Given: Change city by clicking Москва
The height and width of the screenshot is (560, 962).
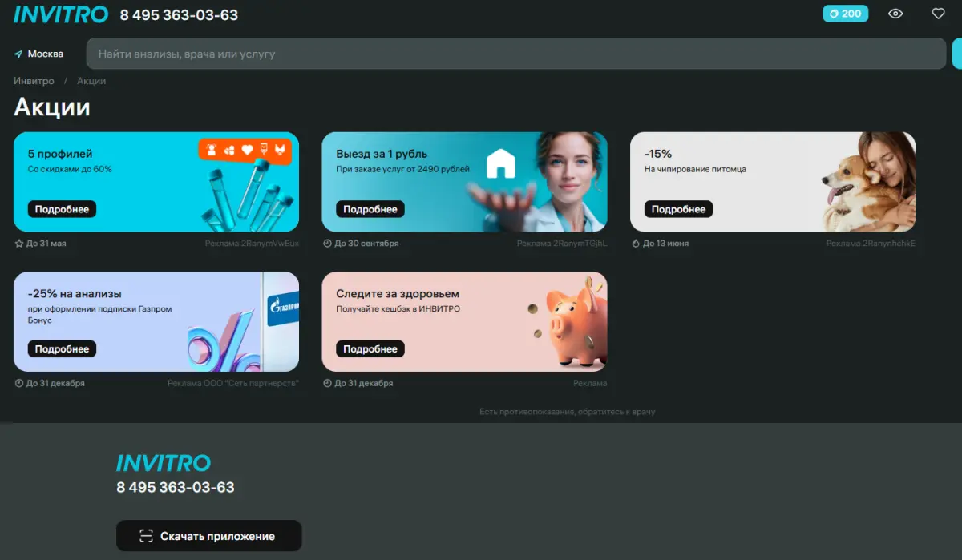Looking at the screenshot, I should pyautogui.click(x=46, y=54).
